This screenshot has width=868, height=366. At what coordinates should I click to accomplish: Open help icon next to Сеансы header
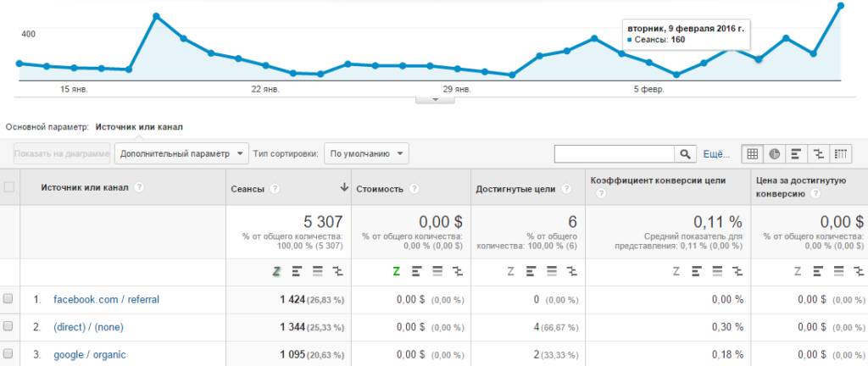click(x=275, y=189)
